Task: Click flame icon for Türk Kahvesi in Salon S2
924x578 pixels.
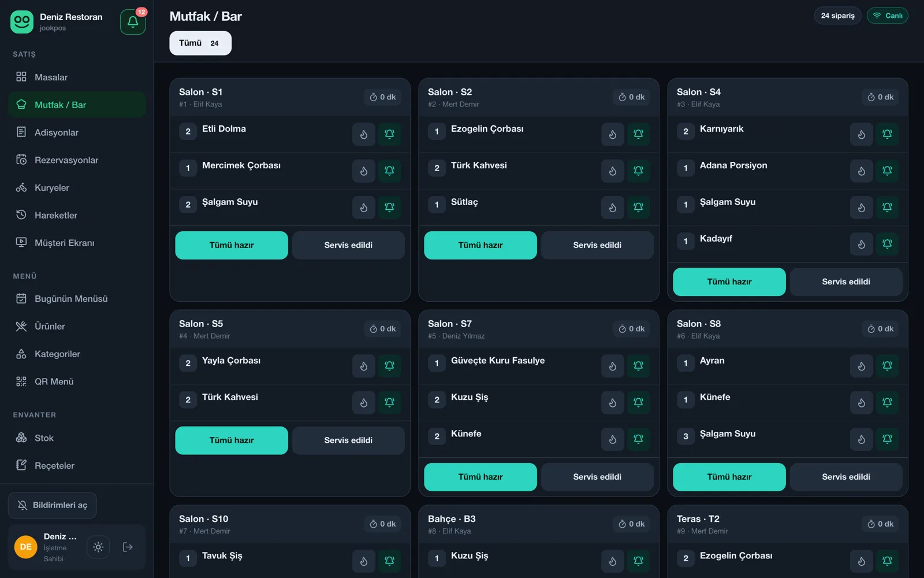Action: pyautogui.click(x=613, y=171)
